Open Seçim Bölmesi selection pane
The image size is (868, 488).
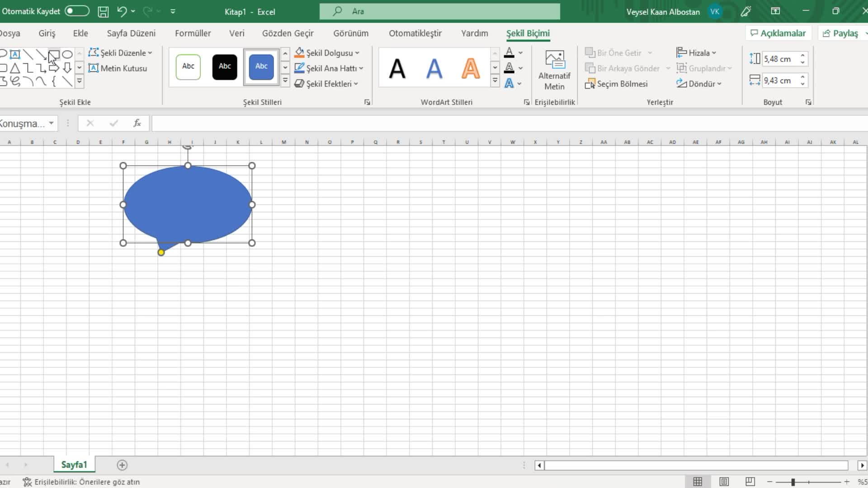pos(616,84)
